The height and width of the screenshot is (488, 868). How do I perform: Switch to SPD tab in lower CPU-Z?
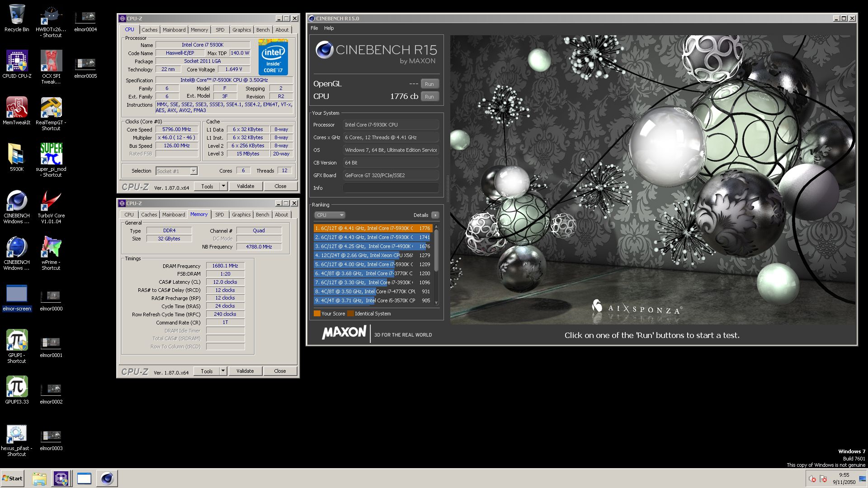219,215
